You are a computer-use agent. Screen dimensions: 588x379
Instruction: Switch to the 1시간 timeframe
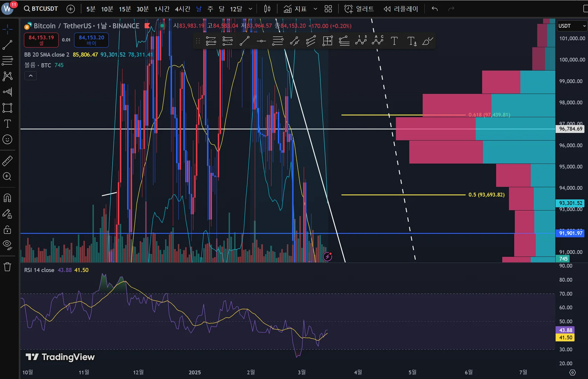(x=162, y=9)
